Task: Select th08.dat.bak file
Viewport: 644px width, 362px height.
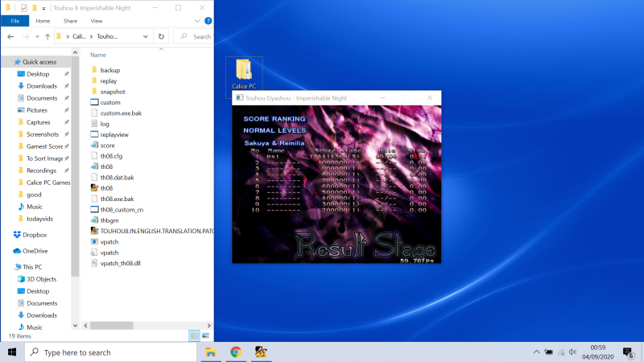Action: (x=117, y=177)
